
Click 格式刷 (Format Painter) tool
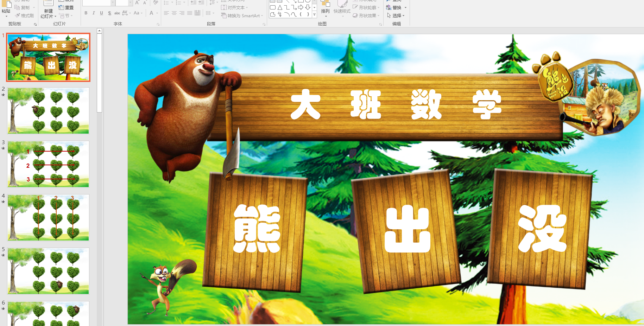point(24,15)
